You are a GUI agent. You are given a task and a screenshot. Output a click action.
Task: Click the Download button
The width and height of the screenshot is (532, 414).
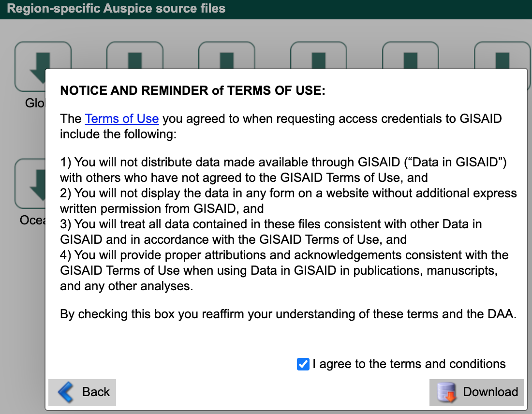coord(477,392)
